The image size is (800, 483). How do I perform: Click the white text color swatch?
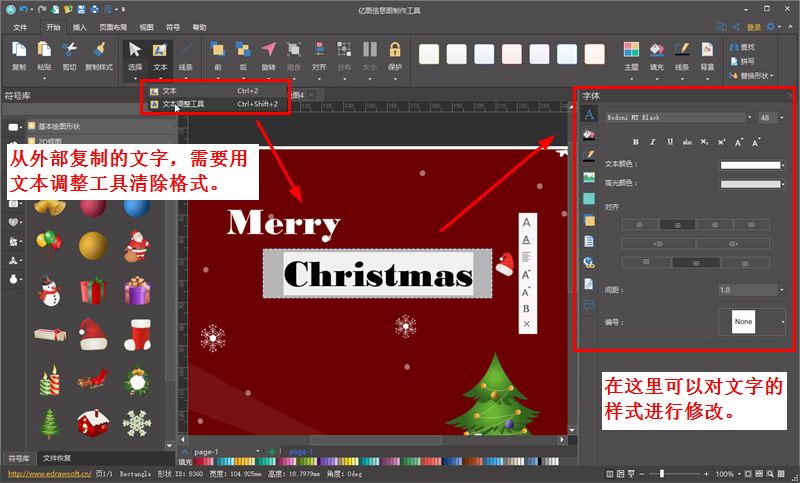pos(750,165)
